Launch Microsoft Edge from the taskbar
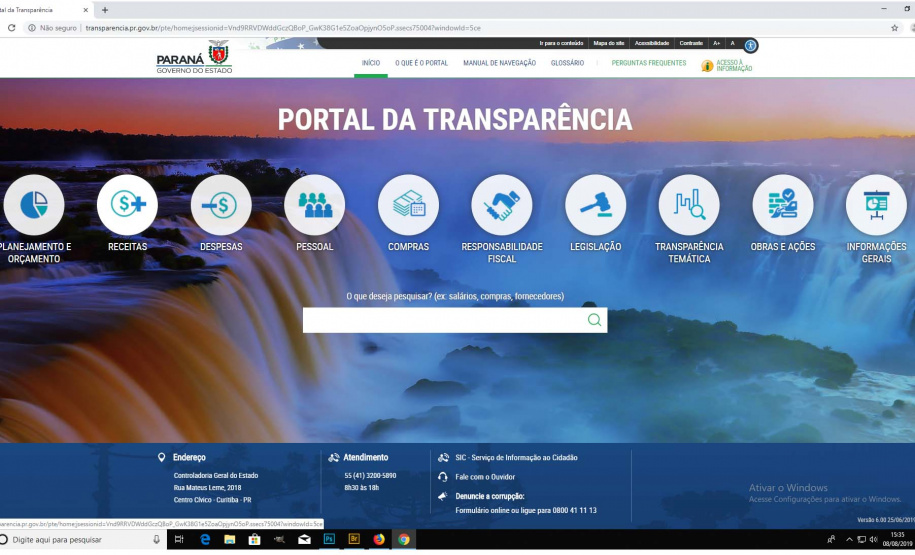This screenshot has width=915, height=555. coord(205,539)
